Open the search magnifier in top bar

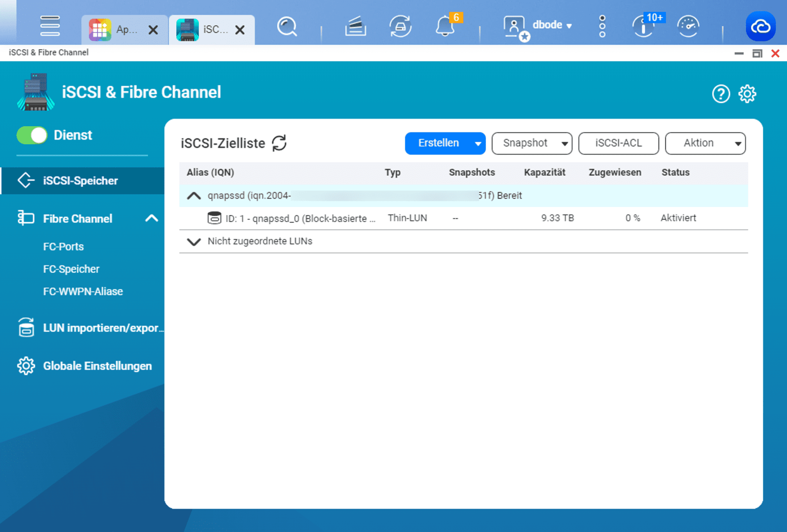tap(287, 27)
